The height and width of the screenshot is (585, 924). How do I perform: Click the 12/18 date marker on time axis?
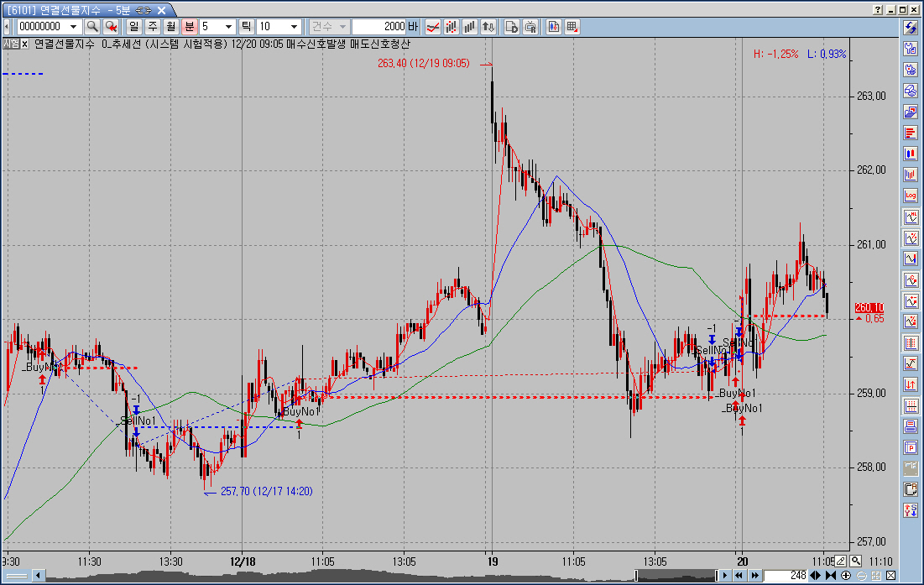click(x=243, y=561)
